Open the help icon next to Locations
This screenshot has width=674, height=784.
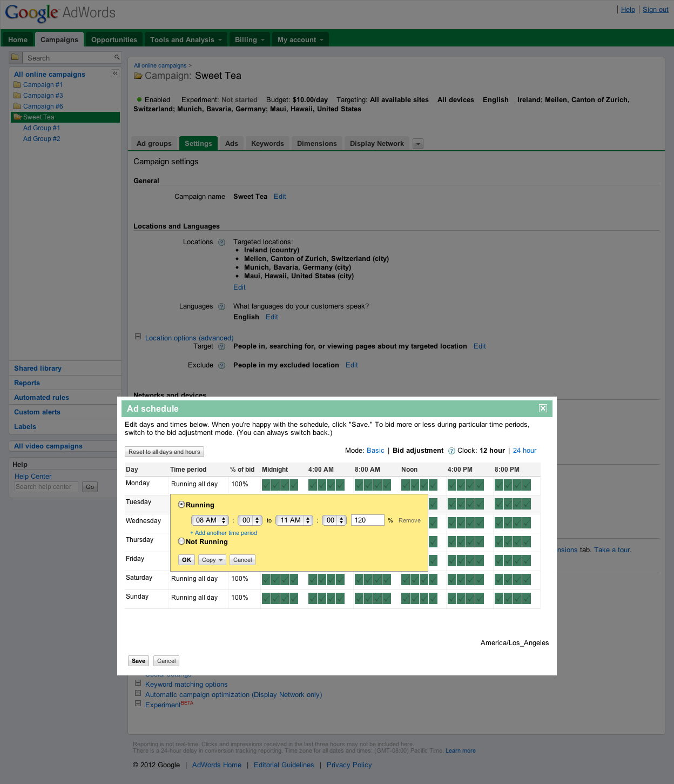221,242
